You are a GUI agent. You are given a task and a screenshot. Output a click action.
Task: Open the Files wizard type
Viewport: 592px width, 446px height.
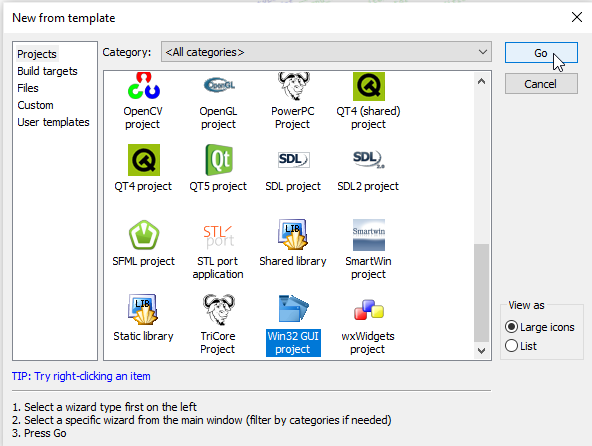pyautogui.click(x=28, y=88)
